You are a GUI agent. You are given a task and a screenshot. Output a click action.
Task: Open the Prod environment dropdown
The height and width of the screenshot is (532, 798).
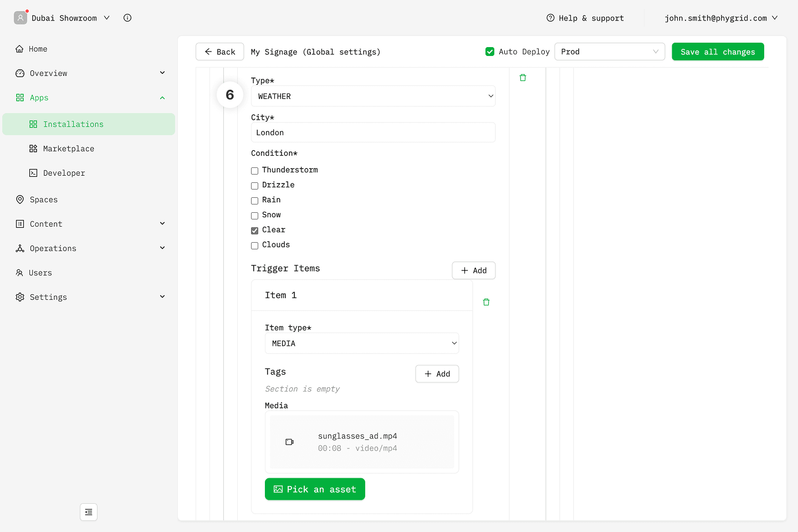tap(609, 52)
